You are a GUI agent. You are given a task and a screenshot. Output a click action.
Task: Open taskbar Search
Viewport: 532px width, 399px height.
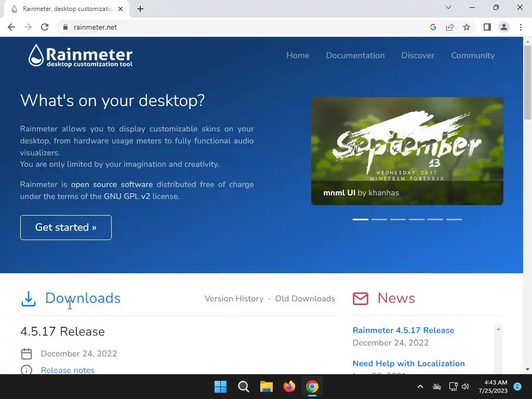click(243, 387)
